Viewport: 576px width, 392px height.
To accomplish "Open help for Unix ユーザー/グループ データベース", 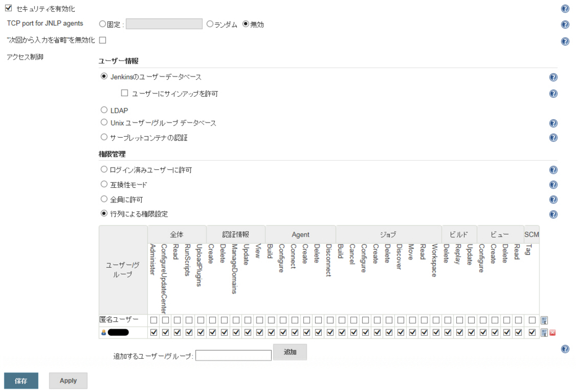I will [x=553, y=123].
